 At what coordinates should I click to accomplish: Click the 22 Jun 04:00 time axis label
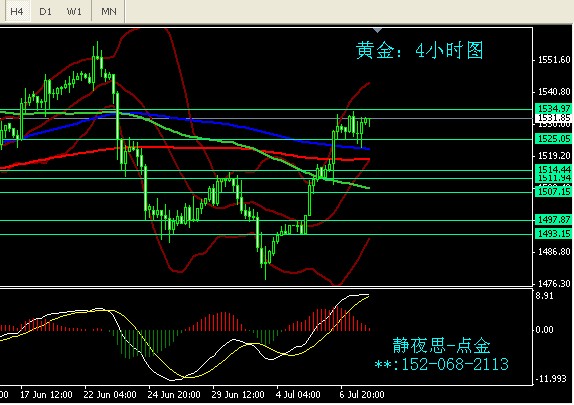coord(110,395)
